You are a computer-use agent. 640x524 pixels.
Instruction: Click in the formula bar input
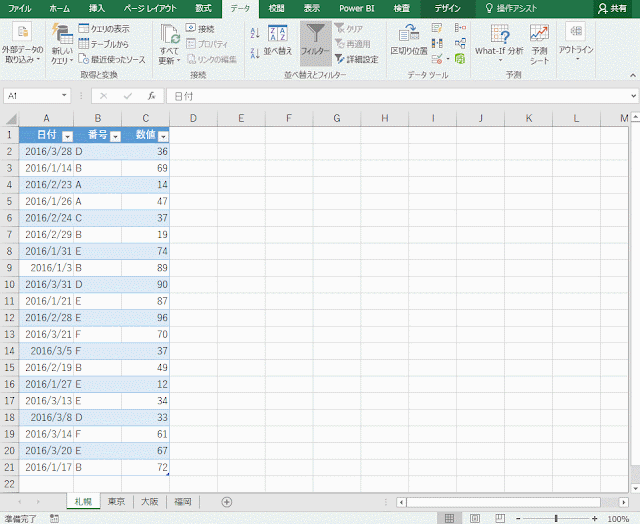398,96
